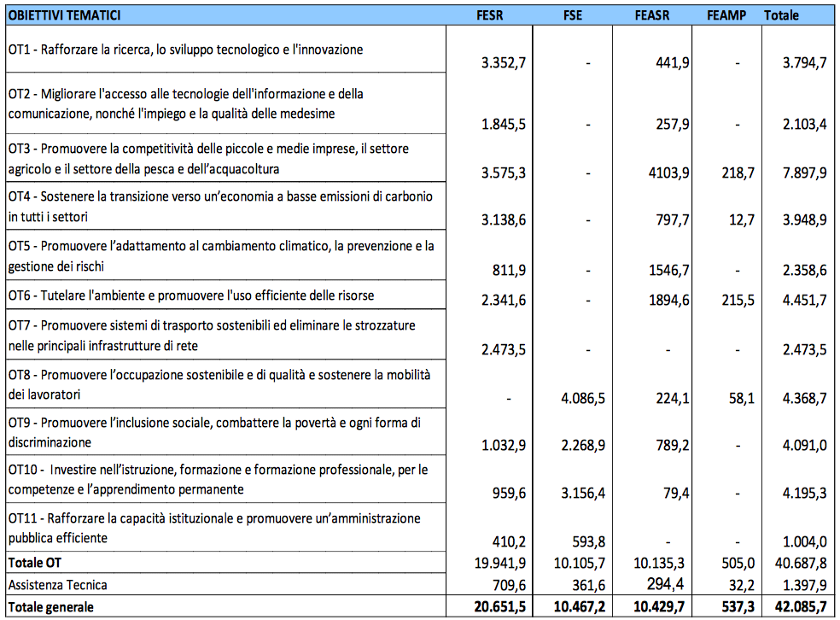840x620 pixels.
Task: Click the OT3 FESR value 3.575,3
Action: tap(504, 173)
